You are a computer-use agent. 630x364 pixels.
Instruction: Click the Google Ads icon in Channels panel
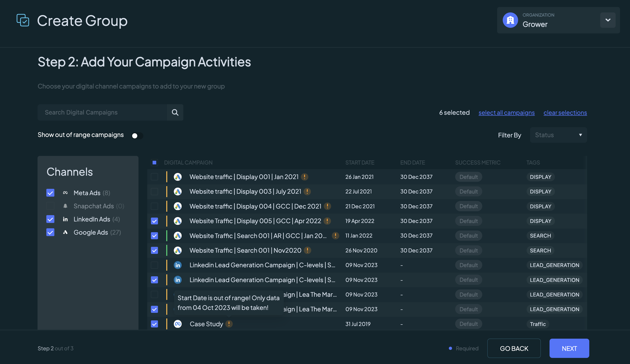point(65,232)
